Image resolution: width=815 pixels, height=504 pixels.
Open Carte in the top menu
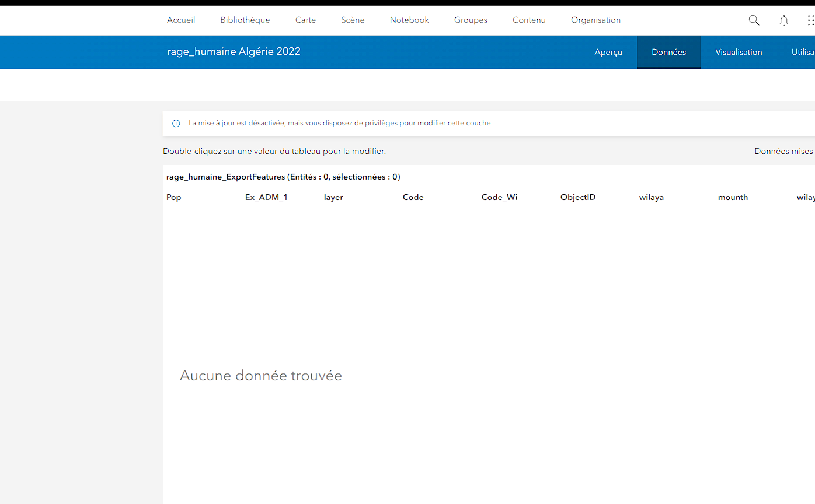pos(305,20)
